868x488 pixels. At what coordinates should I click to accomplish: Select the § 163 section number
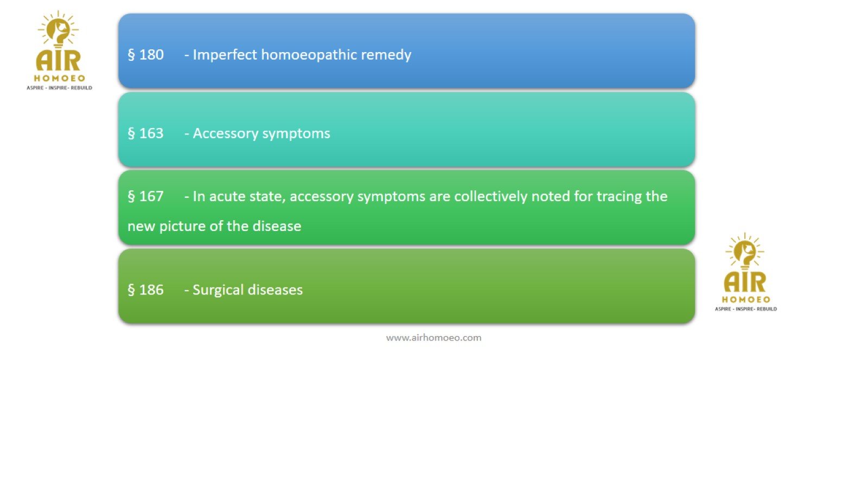[x=145, y=133]
